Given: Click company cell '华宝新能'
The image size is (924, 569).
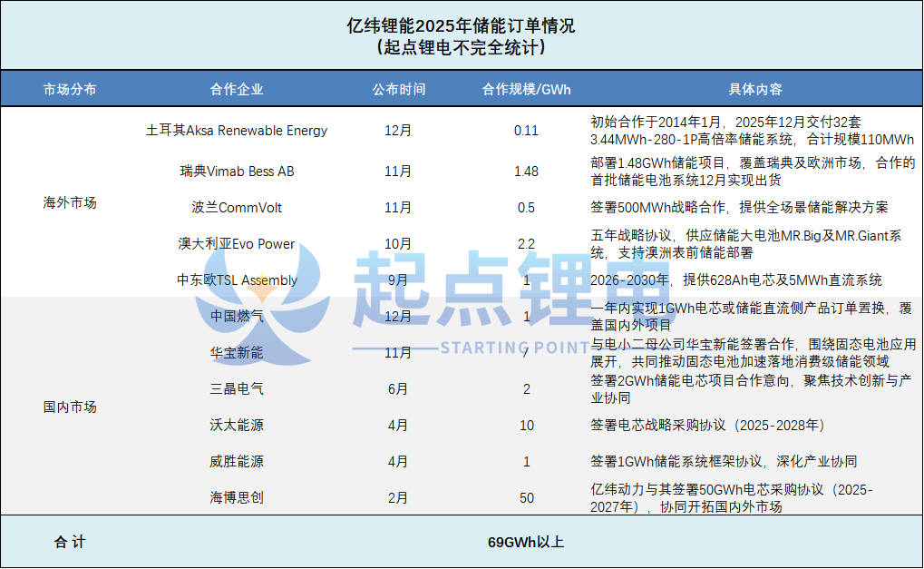Looking at the screenshot, I should 237,353.
